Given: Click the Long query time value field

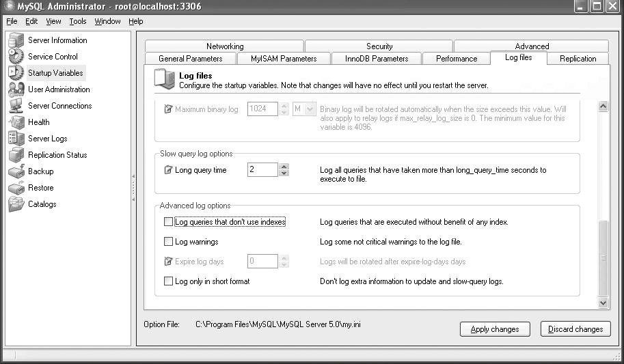Looking at the screenshot, I should point(262,170).
